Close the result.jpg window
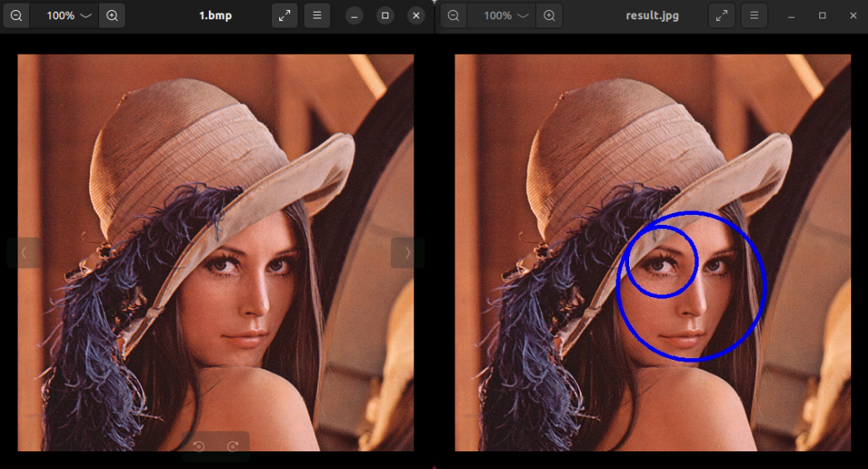 pyautogui.click(x=853, y=15)
